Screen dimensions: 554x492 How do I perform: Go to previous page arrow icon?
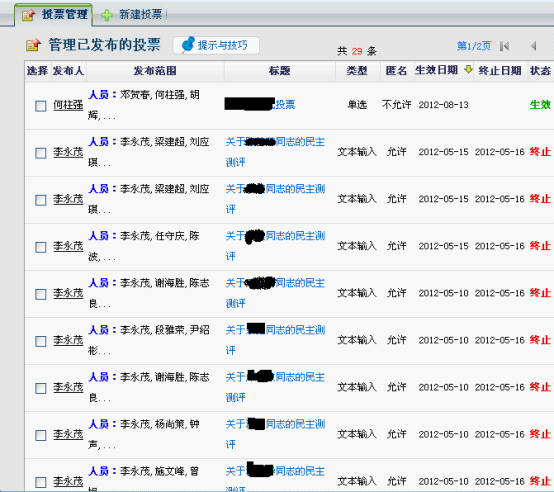pos(534,46)
